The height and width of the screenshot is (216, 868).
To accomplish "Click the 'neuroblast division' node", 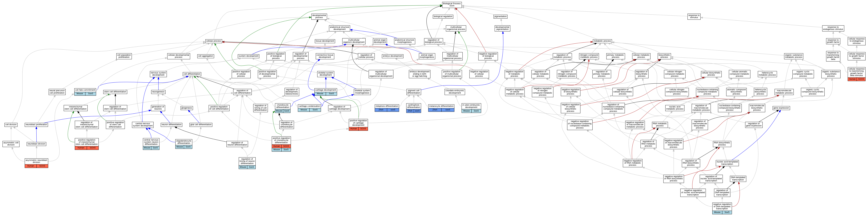I will (x=36, y=144).
